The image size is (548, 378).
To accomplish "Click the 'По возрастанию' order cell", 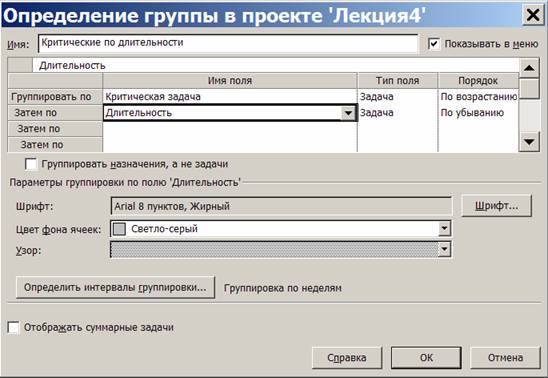I will [478, 97].
